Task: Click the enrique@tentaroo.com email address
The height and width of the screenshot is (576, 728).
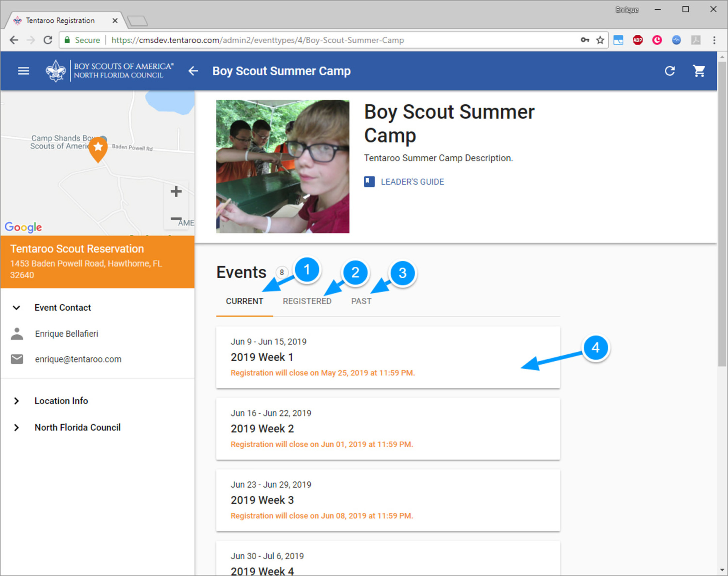Action: click(x=78, y=359)
